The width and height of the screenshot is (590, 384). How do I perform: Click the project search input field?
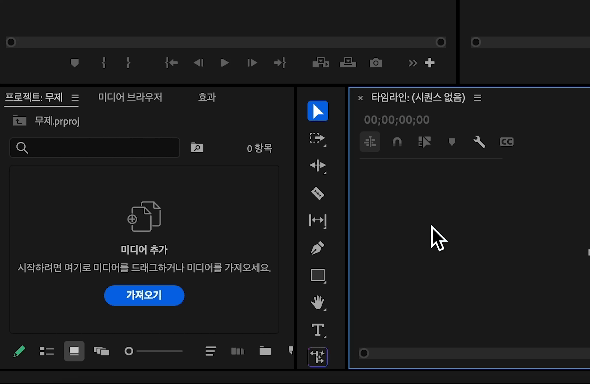coord(94,148)
